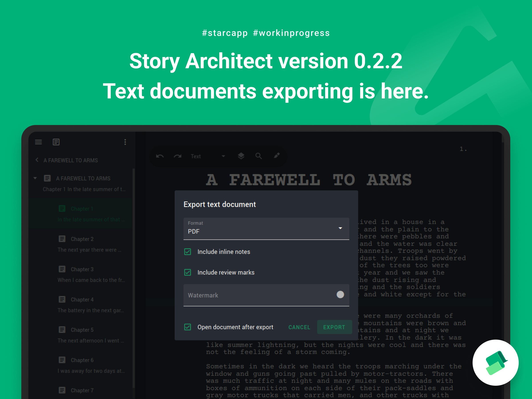Viewport: 532px width, 399px height.
Task: Click the Watermark text field
Action: (266, 295)
